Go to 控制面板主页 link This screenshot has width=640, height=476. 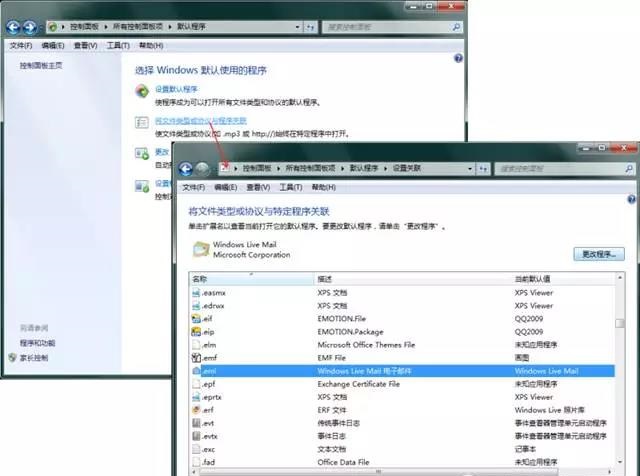pos(41,65)
